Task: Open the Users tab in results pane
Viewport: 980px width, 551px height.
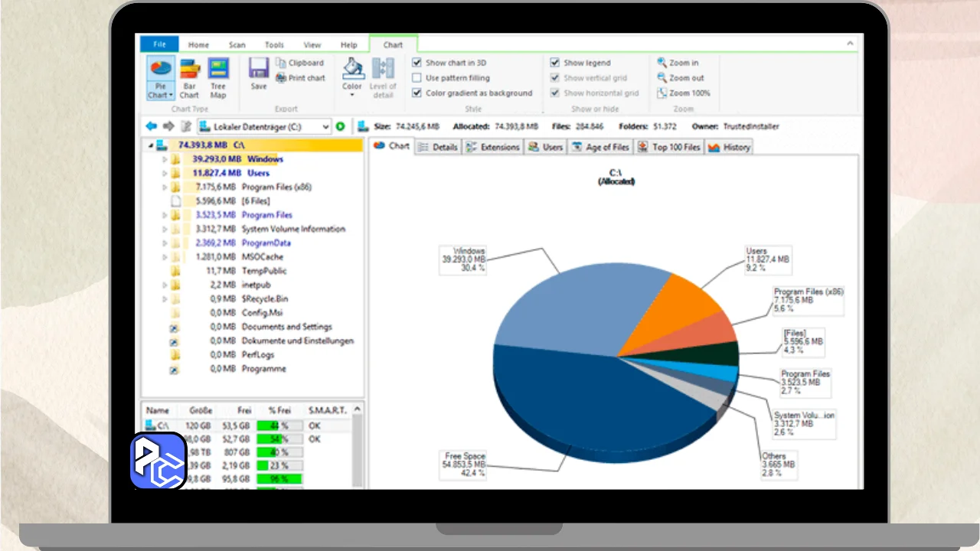Action: [x=546, y=147]
